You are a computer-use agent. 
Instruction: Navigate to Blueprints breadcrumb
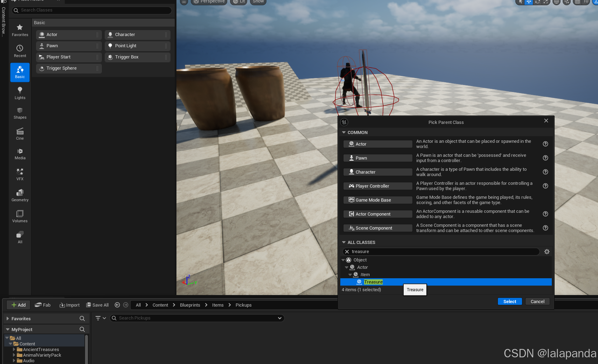tap(190, 305)
